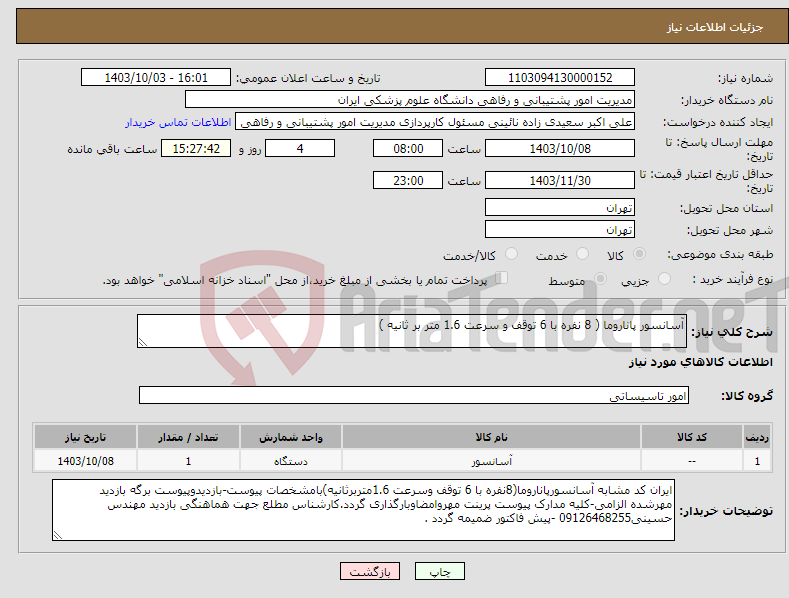This screenshot has width=789, height=598.
Task: Click the resize handle of the buyer notes textarea
Action: [x=58, y=536]
